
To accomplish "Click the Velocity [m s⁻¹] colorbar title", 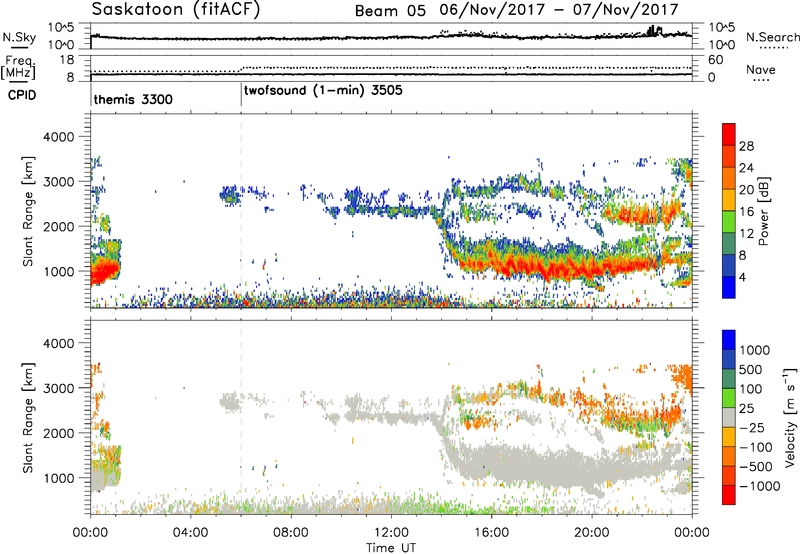I will pyautogui.click(x=790, y=417).
